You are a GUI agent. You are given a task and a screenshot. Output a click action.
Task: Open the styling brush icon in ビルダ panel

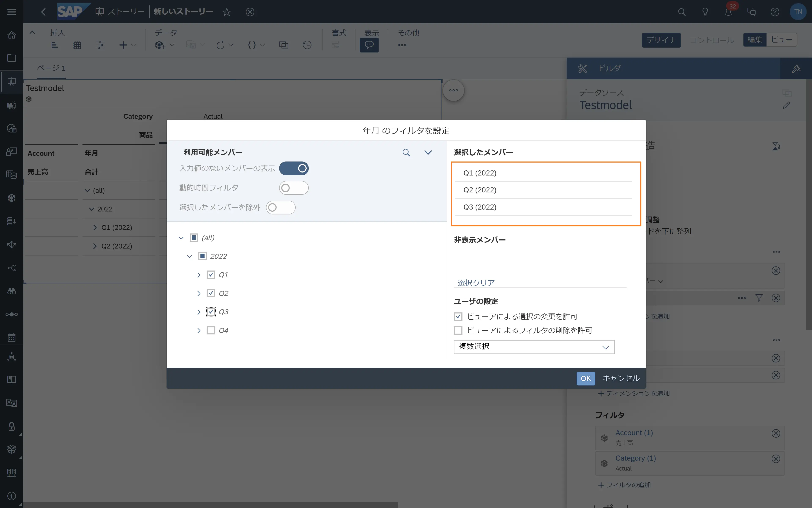(796, 69)
